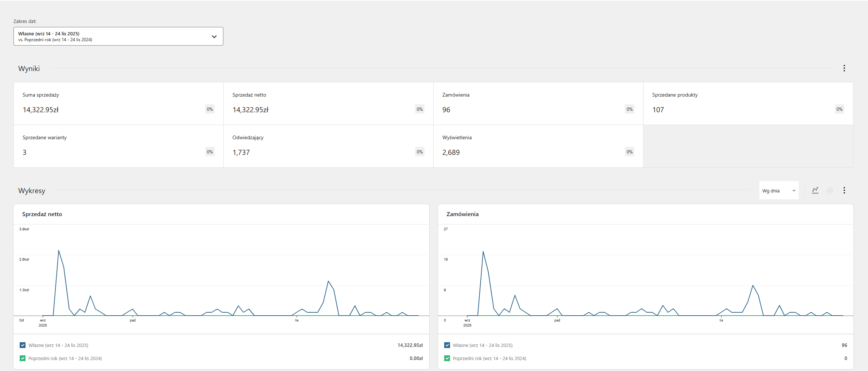
Task: Click the tallest peak in Sprzedaż netto chart
Action: [59, 251]
